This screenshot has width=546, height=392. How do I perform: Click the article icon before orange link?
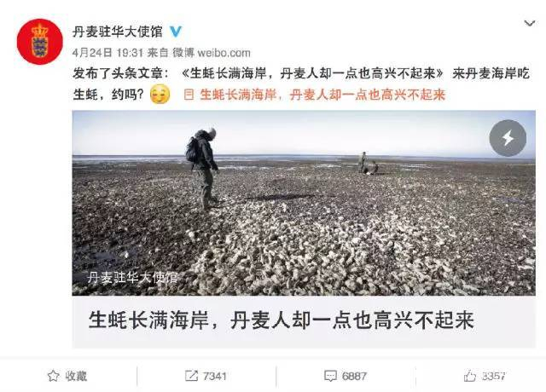189,95
